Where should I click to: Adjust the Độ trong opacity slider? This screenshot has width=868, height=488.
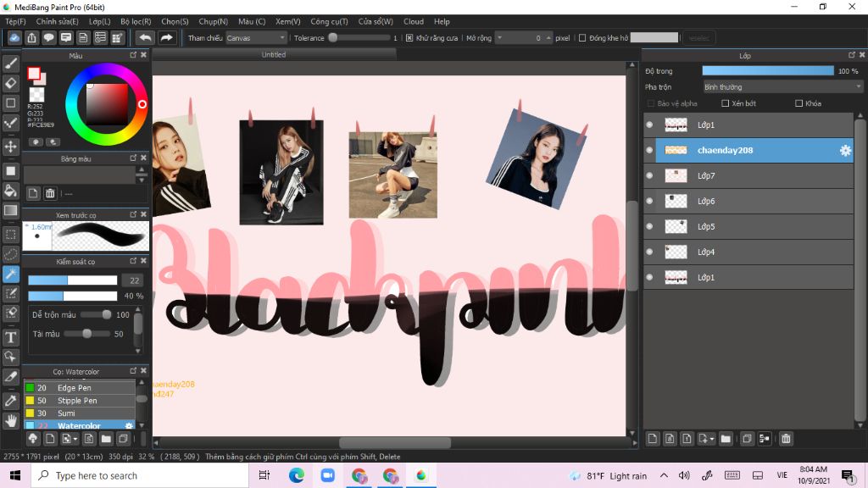coord(768,71)
